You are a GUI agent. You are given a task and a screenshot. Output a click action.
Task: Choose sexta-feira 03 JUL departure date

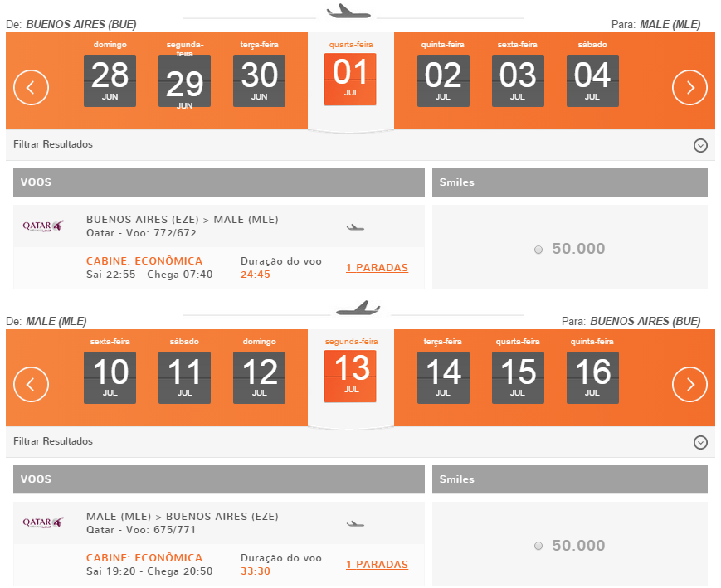point(518,81)
